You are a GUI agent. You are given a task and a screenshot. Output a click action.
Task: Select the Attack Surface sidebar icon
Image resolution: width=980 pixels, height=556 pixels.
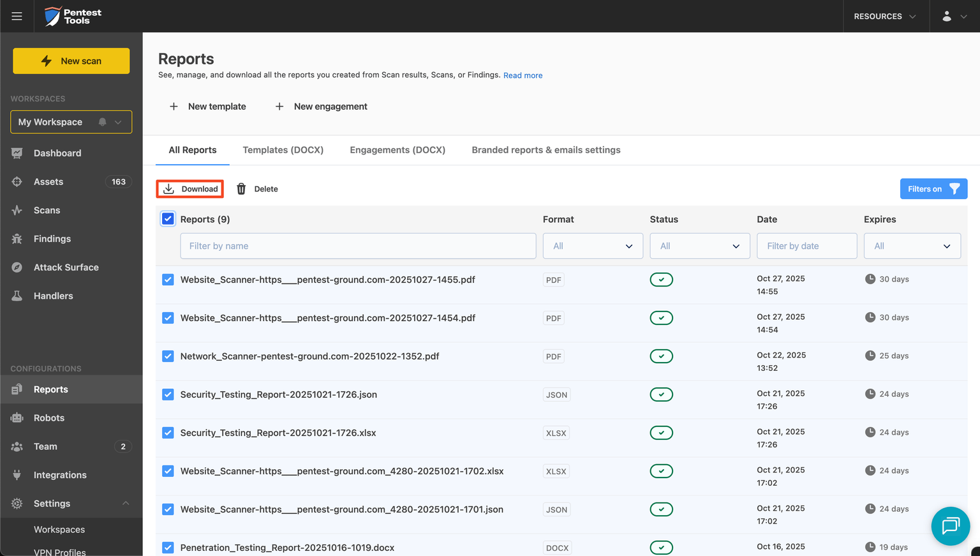pyautogui.click(x=17, y=267)
